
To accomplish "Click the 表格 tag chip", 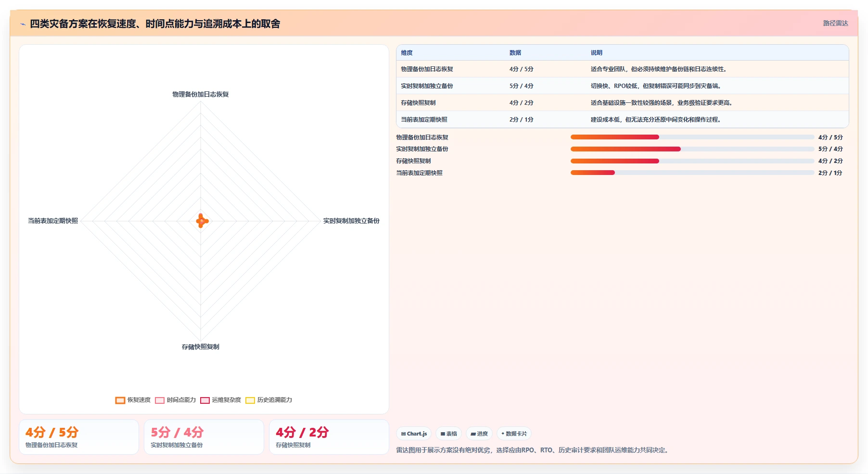I will [x=448, y=434].
